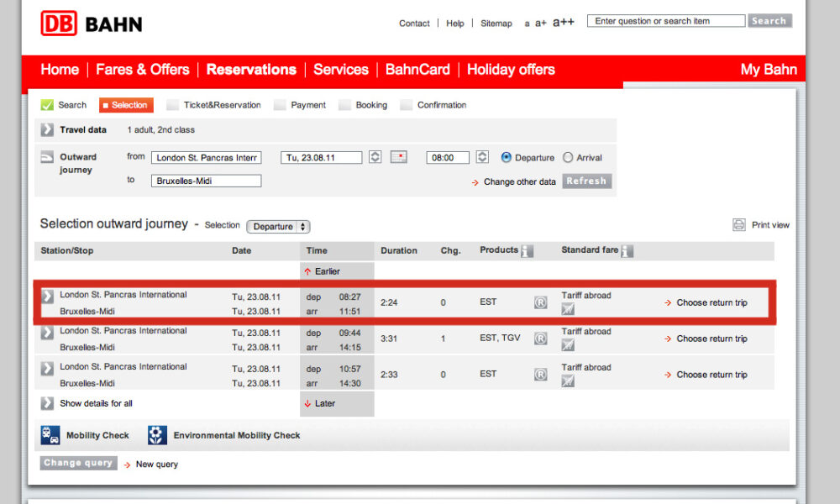
Task: Open the BahnCard menu
Action: [417, 70]
